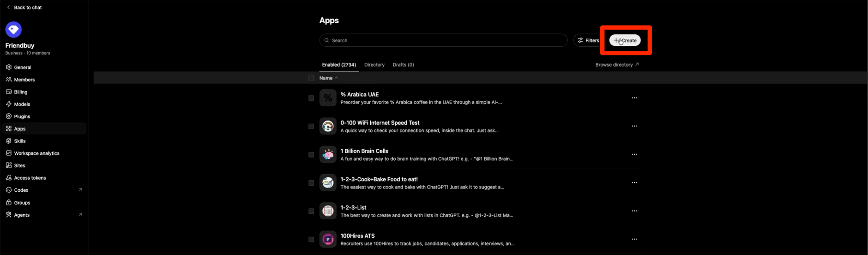Tick the 1 Billion Brain Cells checkbox
868x255 pixels.
tap(311, 155)
